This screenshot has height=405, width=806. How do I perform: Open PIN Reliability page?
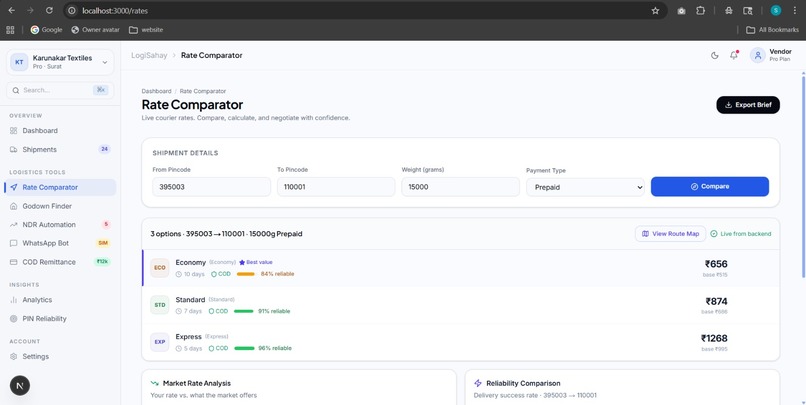60,319
